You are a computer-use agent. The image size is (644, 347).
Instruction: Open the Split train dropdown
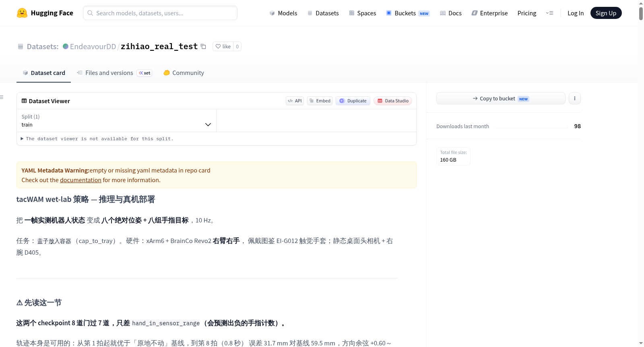[116, 121]
